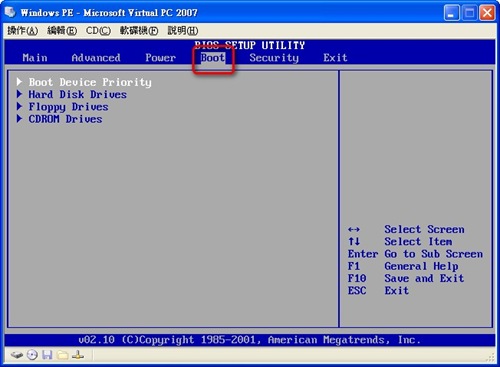Expand arrow beside Floppy Drives
This screenshot has height=367, width=500.
click(x=19, y=106)
